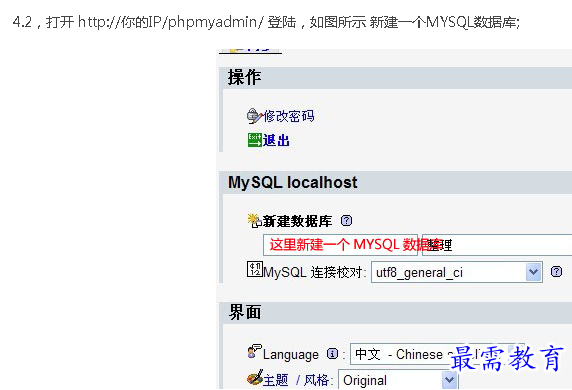Screen dimensions: 572x390
Task: Click the collation input field showing 整理
Action: pos(497,245)
